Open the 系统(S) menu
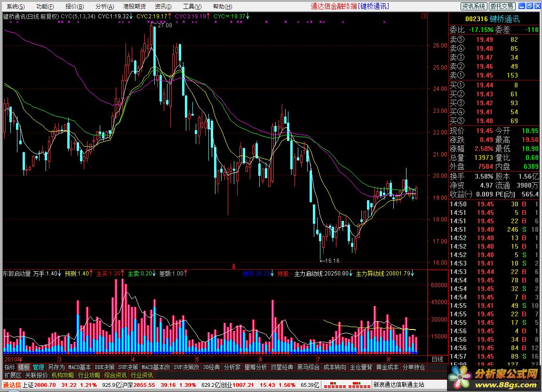This screenshot has width=542, height=392. (x=16, y=7)
